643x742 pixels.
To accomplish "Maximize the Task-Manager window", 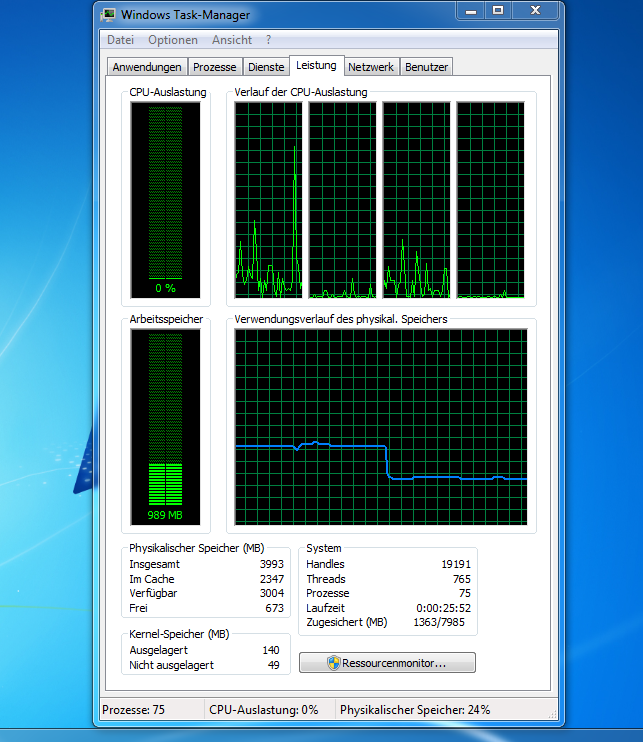I will coord(498,11).
